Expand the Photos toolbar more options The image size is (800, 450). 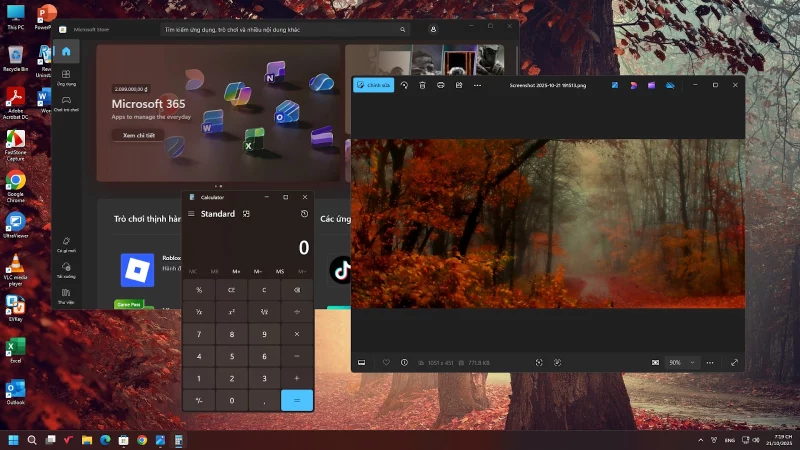point(477,86)
